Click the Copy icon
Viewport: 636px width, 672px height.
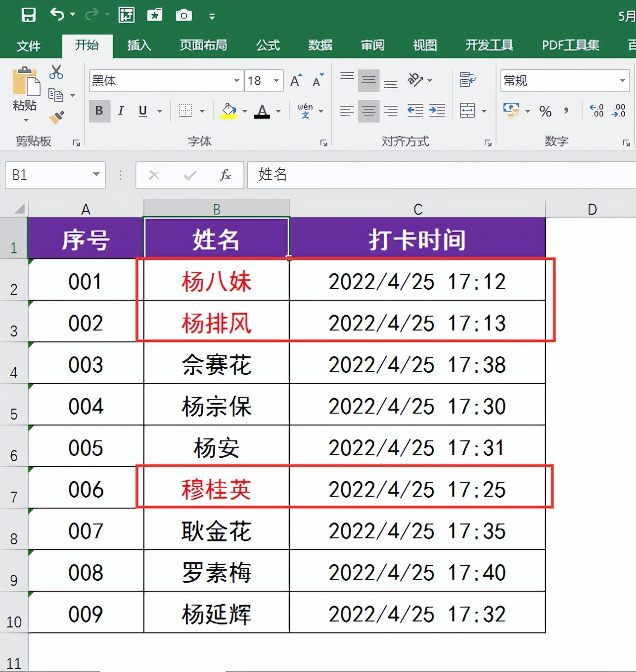click(56, 95)
